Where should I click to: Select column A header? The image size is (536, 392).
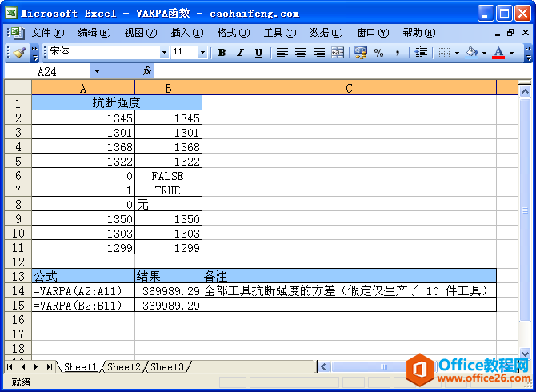pos(83,88)
